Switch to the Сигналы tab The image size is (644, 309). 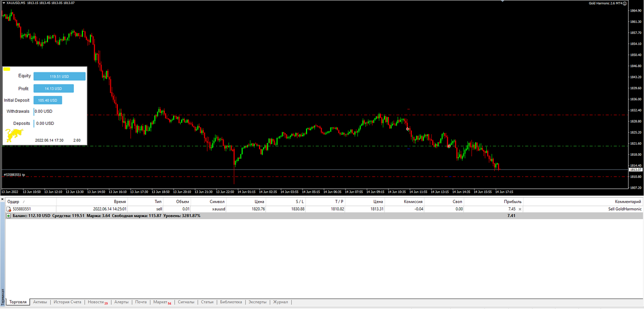(x=186, y=302)
